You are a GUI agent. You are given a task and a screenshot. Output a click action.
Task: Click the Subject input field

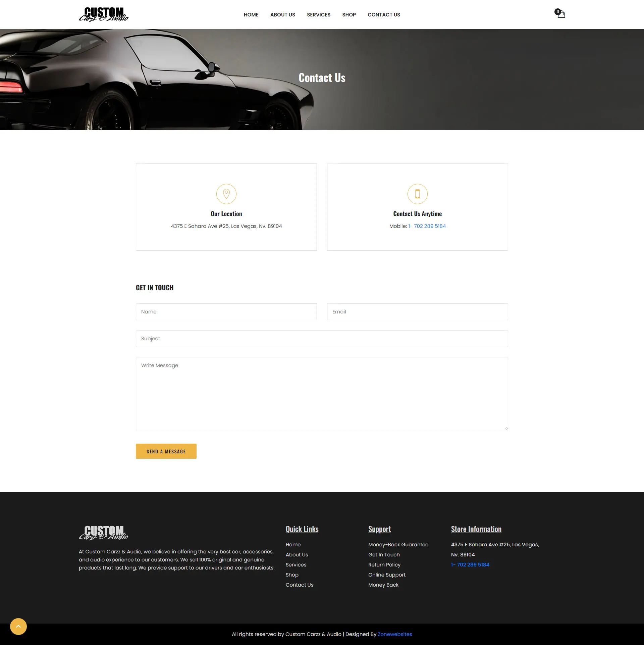click(321, 338)
